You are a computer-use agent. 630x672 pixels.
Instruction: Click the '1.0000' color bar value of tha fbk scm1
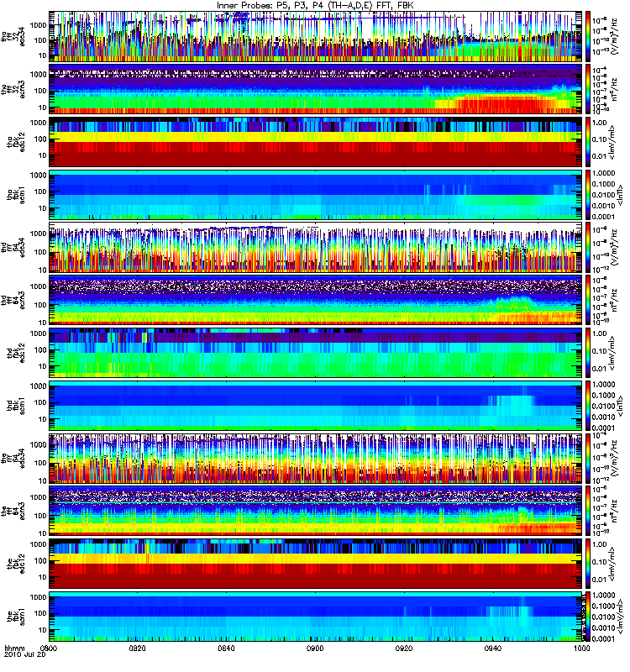[603, 173]
